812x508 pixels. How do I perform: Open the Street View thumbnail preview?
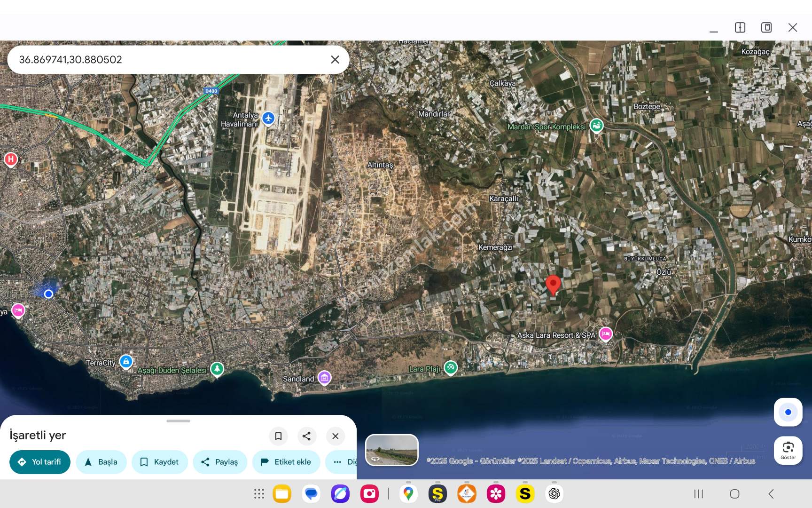click(x=392, y=450)
